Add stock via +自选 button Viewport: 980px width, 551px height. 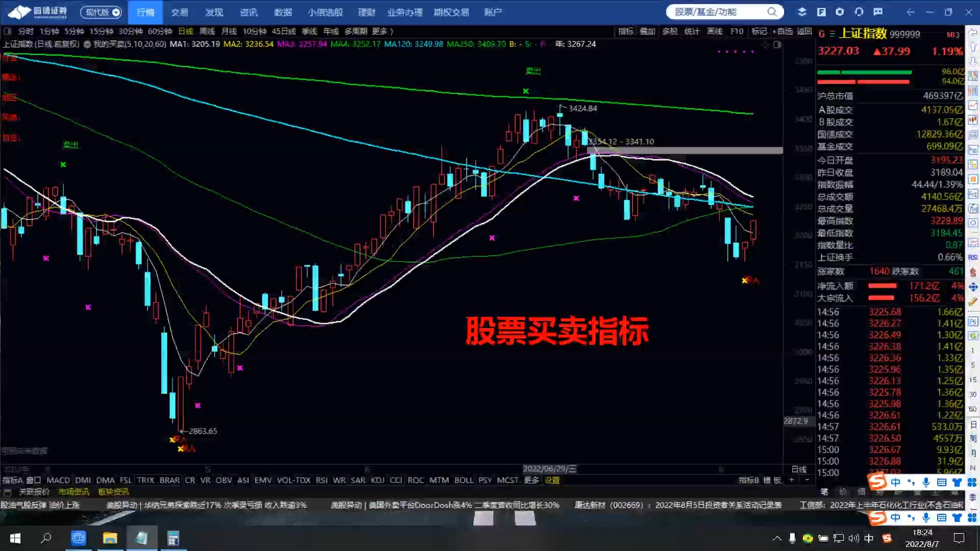(x=782, y=32)
